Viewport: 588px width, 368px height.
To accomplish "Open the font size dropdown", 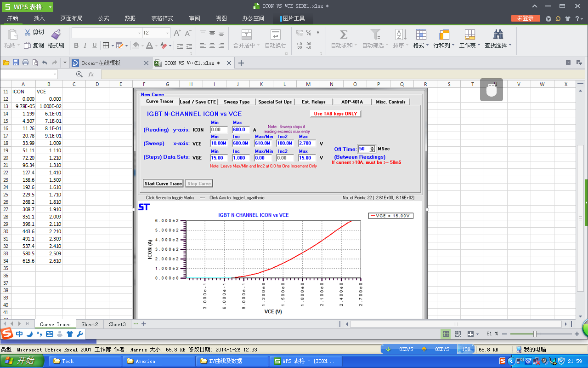I will click(x=167, y=33).
